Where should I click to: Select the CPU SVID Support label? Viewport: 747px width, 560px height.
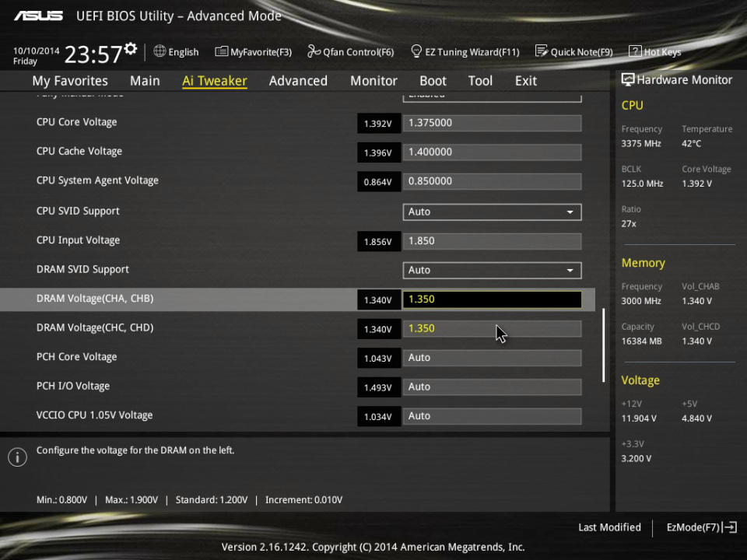coord(78,211)
